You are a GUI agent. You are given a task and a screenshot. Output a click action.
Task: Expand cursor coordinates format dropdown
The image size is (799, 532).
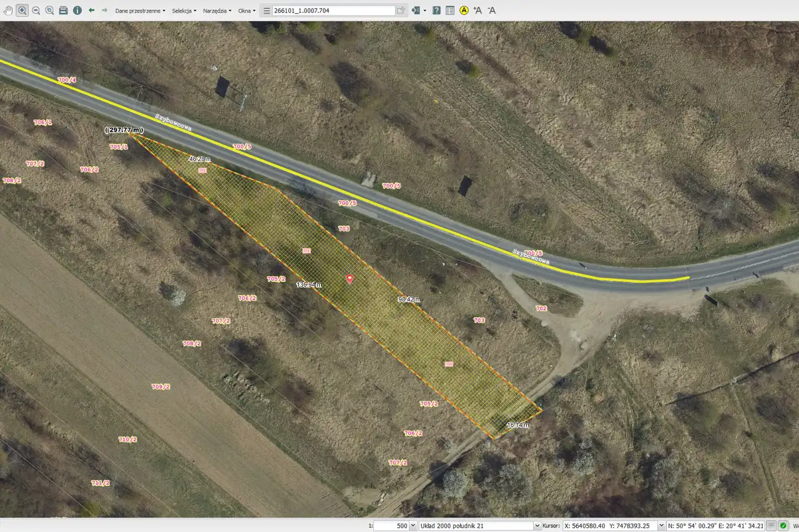[x=661, y=526]
